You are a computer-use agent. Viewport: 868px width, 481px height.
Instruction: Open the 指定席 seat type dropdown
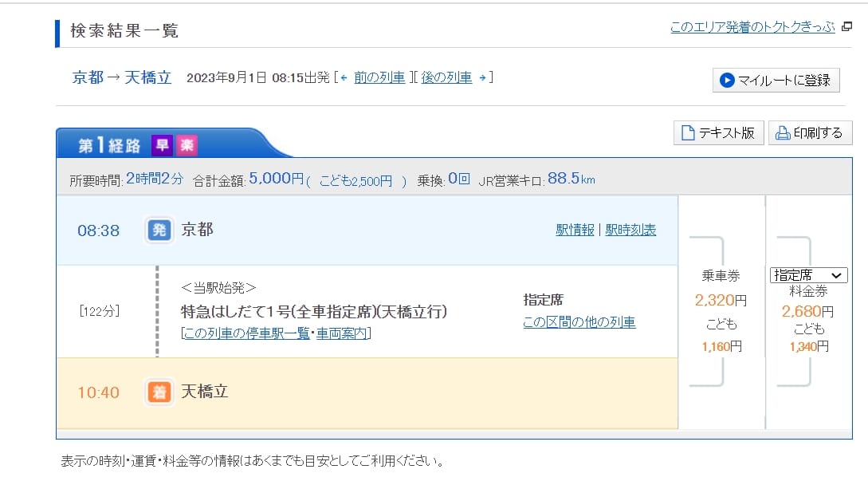(807, 274)
